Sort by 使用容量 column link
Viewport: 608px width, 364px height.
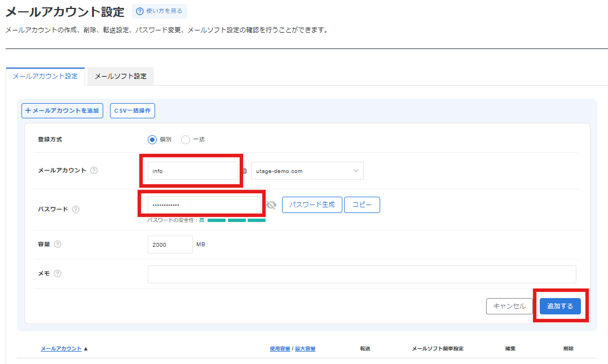click(x=280, y=349)
